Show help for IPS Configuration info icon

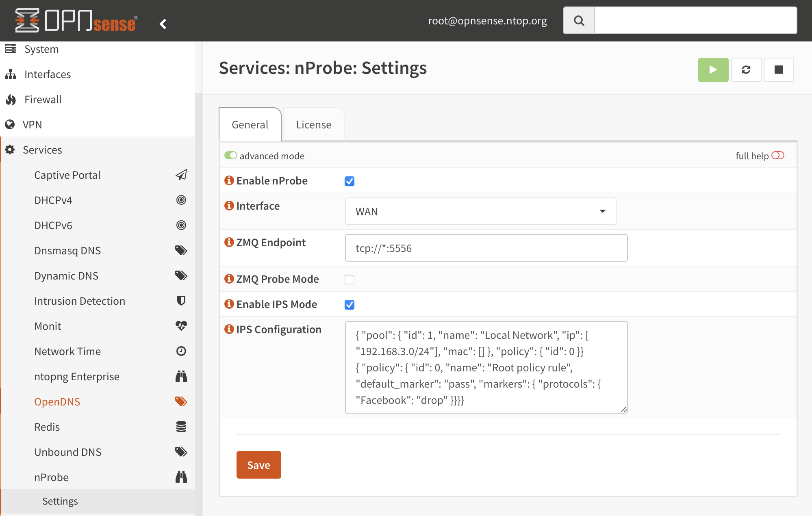coord(229,329)
